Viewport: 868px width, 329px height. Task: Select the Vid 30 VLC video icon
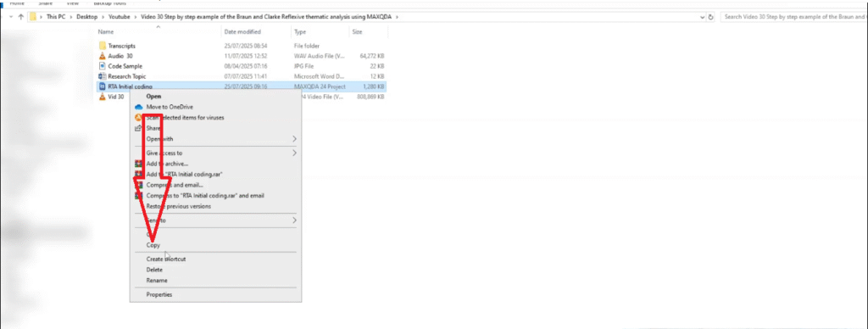[x=102, y=97]
